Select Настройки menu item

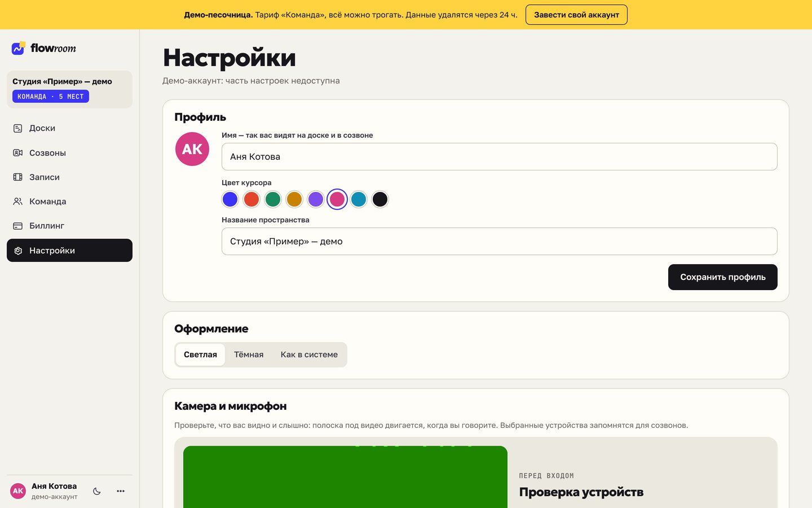click(69, 251)
